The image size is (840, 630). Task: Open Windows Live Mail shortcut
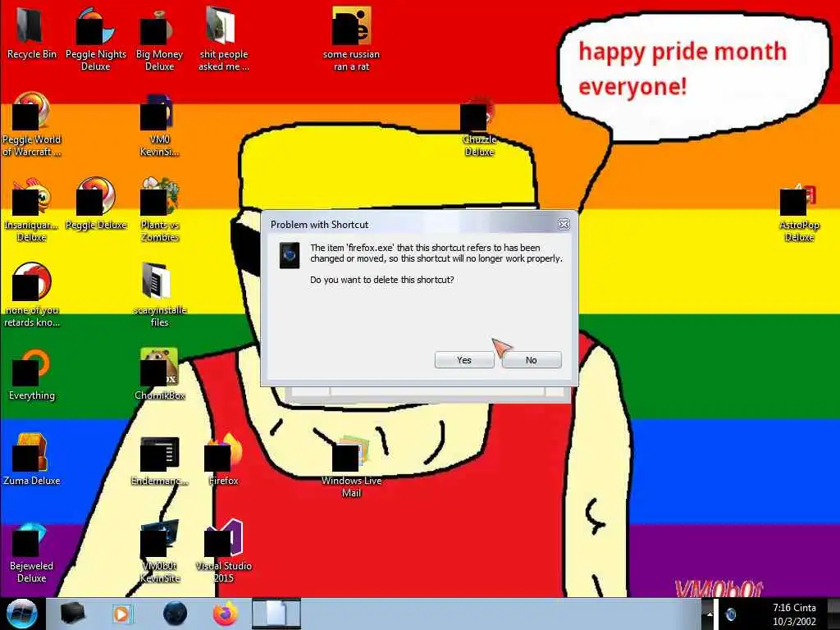point(351,466)
